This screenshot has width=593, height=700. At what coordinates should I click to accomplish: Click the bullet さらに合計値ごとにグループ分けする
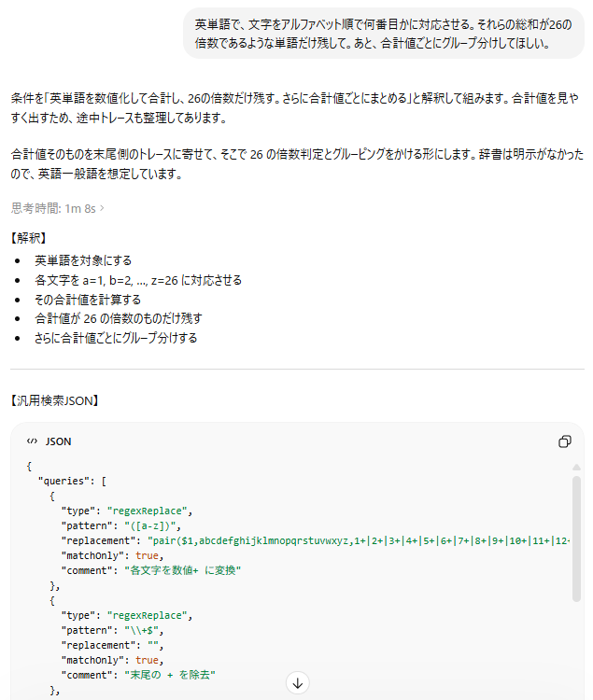coord(116,338)
